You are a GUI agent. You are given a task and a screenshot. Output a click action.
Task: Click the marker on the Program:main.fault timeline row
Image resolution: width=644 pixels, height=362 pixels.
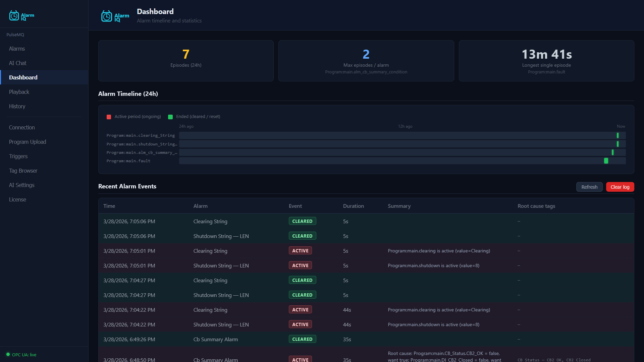click(606, 161)
